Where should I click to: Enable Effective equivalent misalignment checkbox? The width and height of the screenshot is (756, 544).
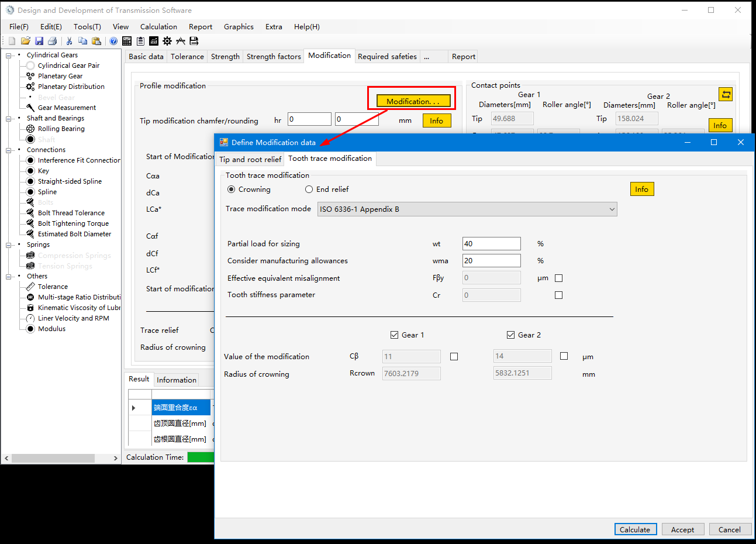point(558,278)
